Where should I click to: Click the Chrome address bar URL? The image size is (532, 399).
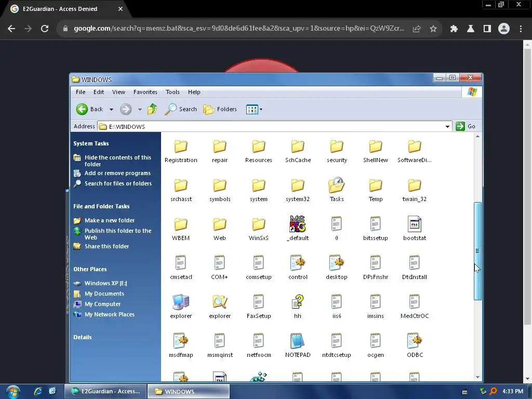pyautogui.click(x=239, y=29)
